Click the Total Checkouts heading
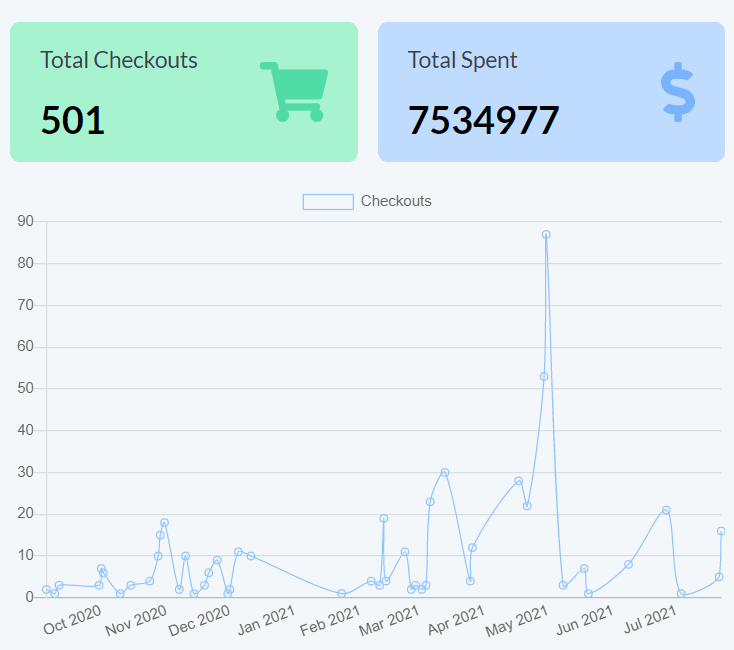This screenshot has width=734, height=650. [x=119, y=60]
